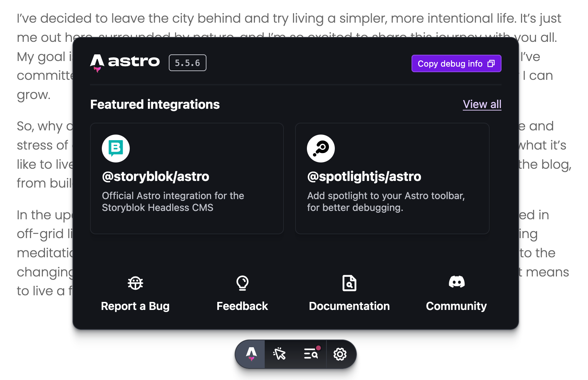Viewport: 588px width, 380px height.
Task: Click the bug icon above Report a Bug
Action: point(135,283)
